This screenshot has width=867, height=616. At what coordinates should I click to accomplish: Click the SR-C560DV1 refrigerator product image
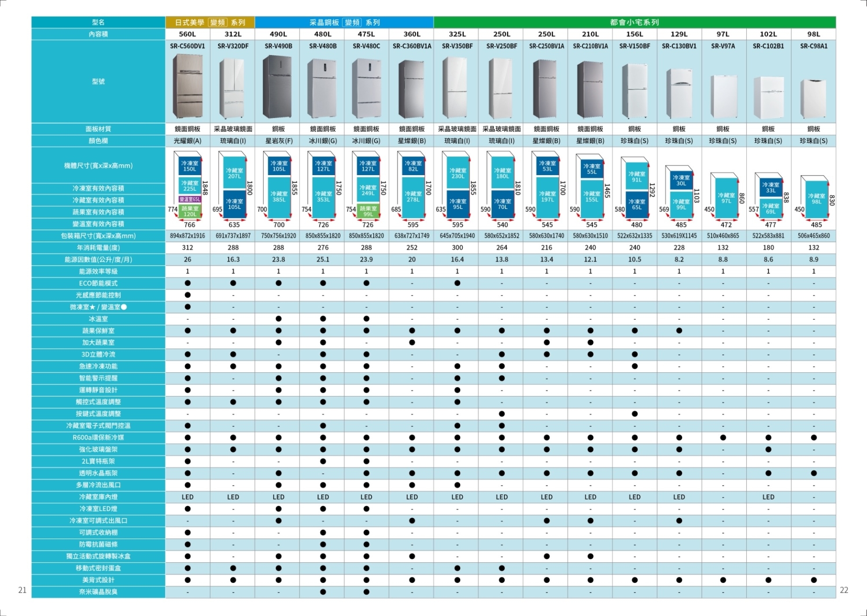[x=188, y=86]
